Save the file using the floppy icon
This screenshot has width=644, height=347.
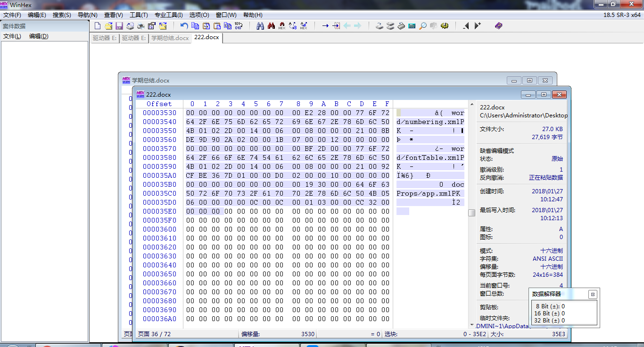(x=119, y=26)
